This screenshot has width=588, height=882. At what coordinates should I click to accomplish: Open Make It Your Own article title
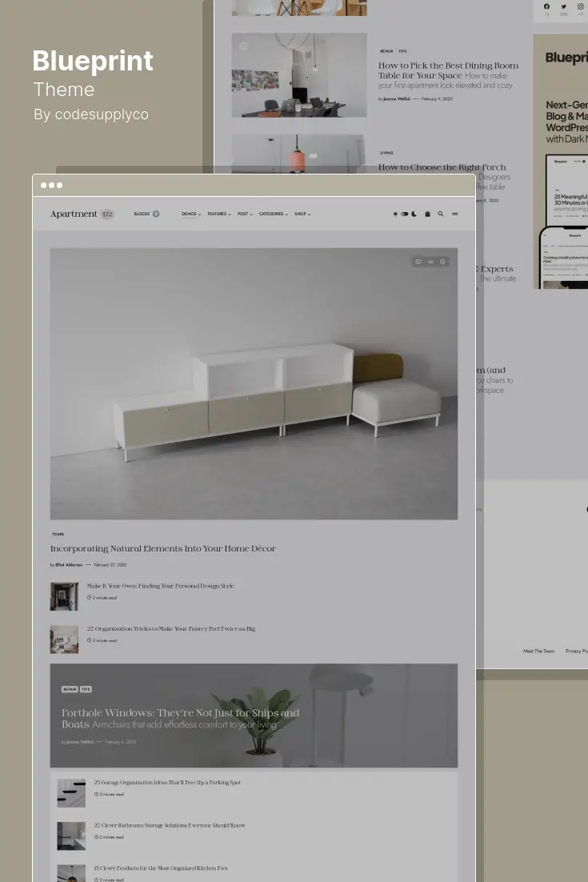click(160, 586)
